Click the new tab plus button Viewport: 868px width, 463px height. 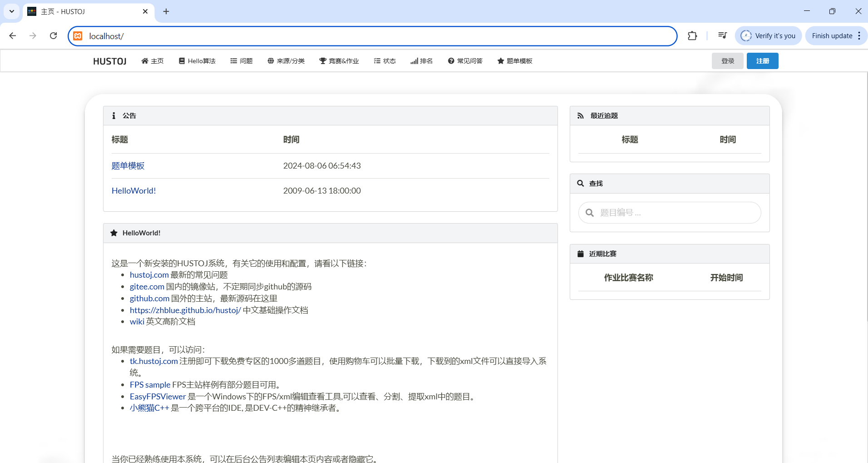166,11
